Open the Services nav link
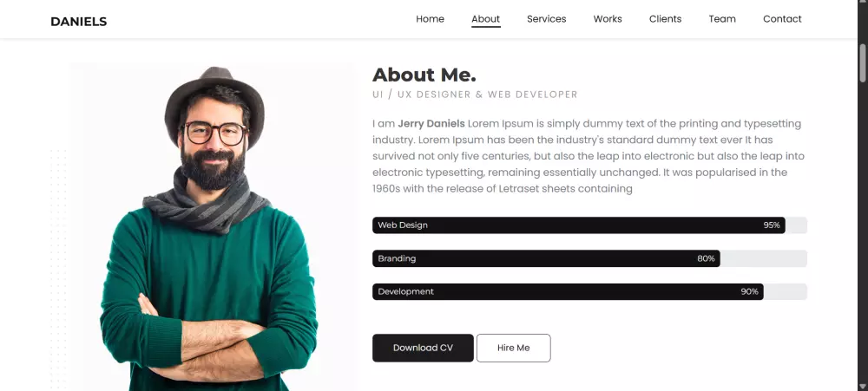 pyautogui.click(x=546, y=19)
